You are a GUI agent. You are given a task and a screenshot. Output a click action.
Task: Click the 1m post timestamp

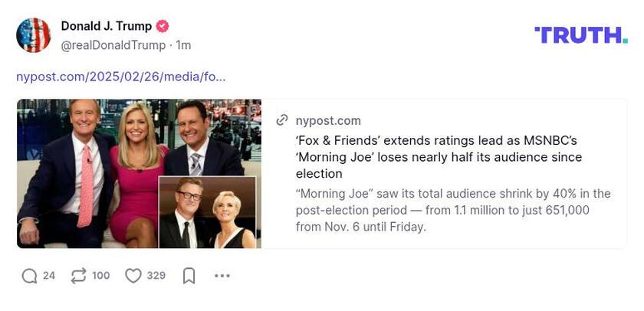(183, 45)
